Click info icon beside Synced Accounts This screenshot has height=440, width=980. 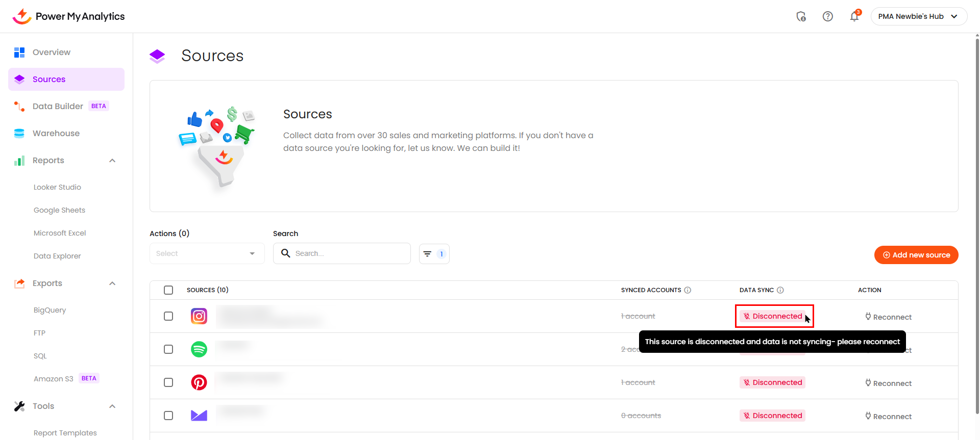tap(688, 290)
